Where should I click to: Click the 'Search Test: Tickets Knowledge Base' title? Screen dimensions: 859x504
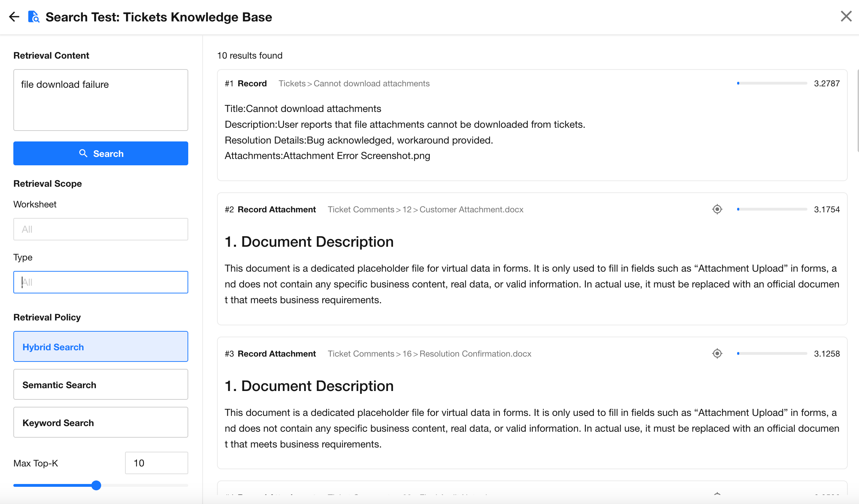[159, 17]
